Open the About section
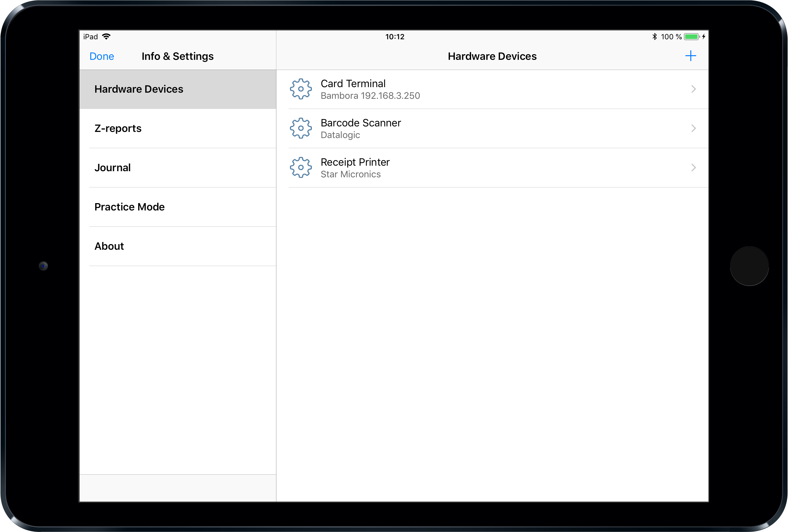The width and height of the screenshot is (788, 532). (x=109, y=246)
